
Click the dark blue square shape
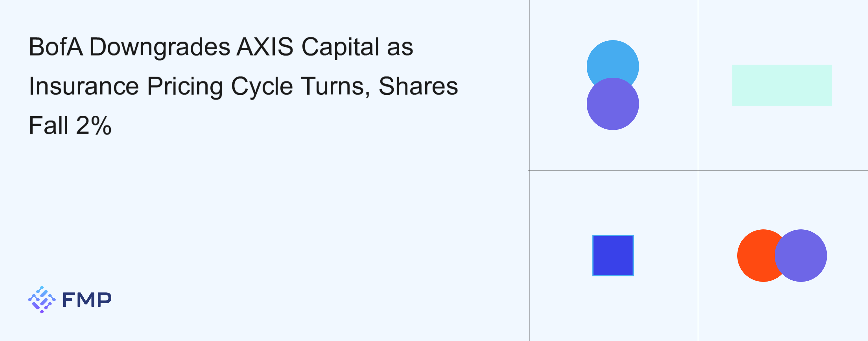[x=612, y=256]
